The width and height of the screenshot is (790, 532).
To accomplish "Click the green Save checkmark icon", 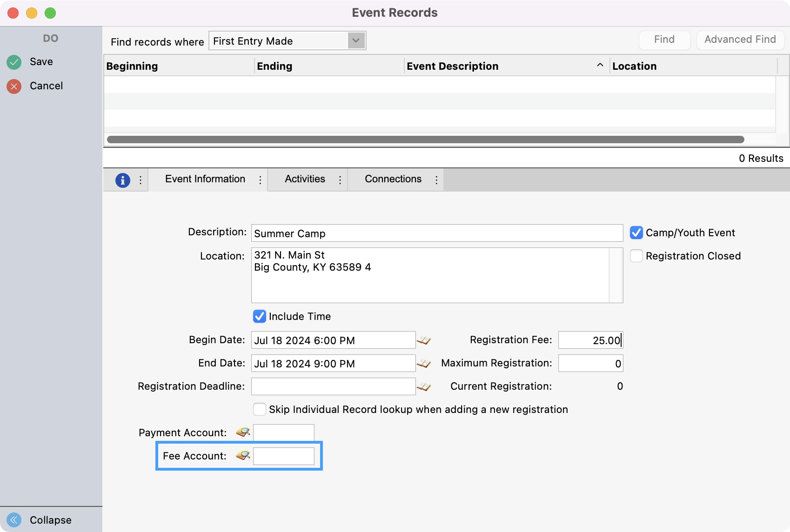I will click(14, 62).
